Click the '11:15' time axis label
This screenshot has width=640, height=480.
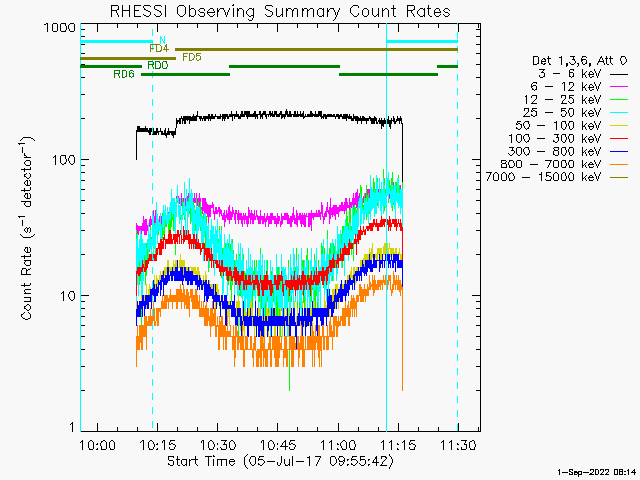coord(398,445)
